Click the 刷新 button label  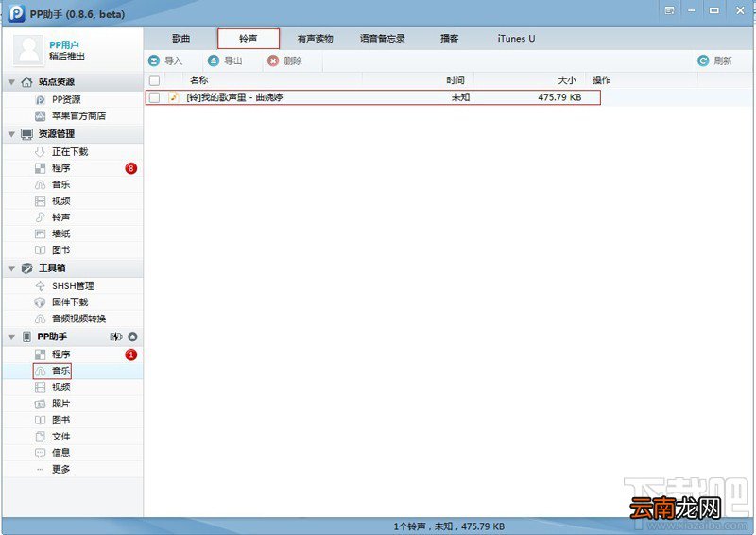[723, 60]
